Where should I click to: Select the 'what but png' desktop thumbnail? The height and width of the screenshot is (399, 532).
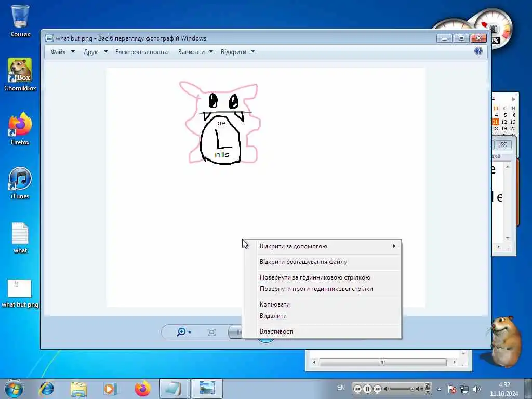20,293
